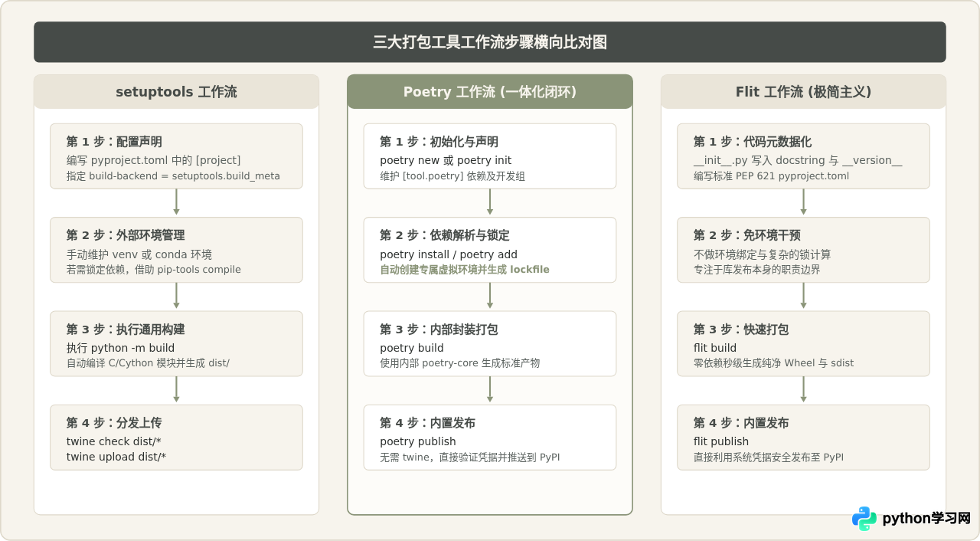Click highlighted line 自动创建专属虚拟环境并生成 lockfile

(x=465, y=270)
